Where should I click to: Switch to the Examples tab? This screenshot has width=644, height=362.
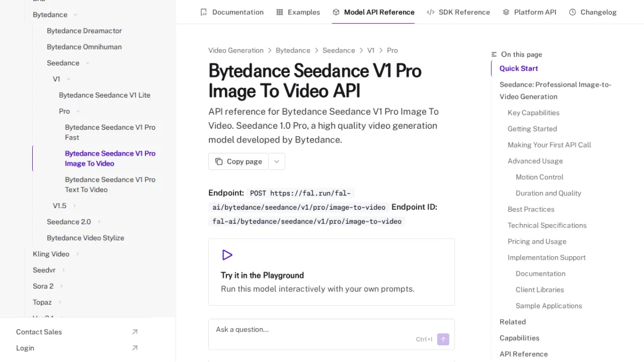(298, 12)
